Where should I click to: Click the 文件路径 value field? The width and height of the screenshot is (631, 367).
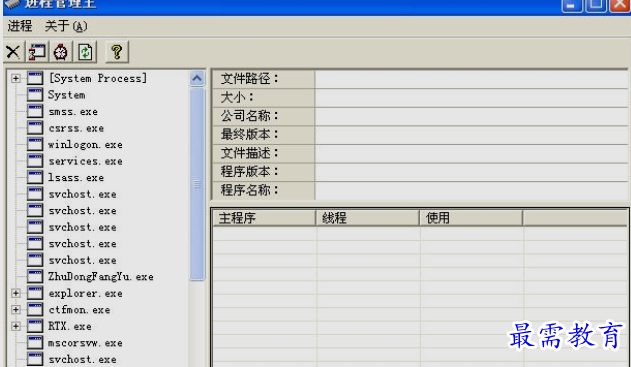[x=471, y=78]
